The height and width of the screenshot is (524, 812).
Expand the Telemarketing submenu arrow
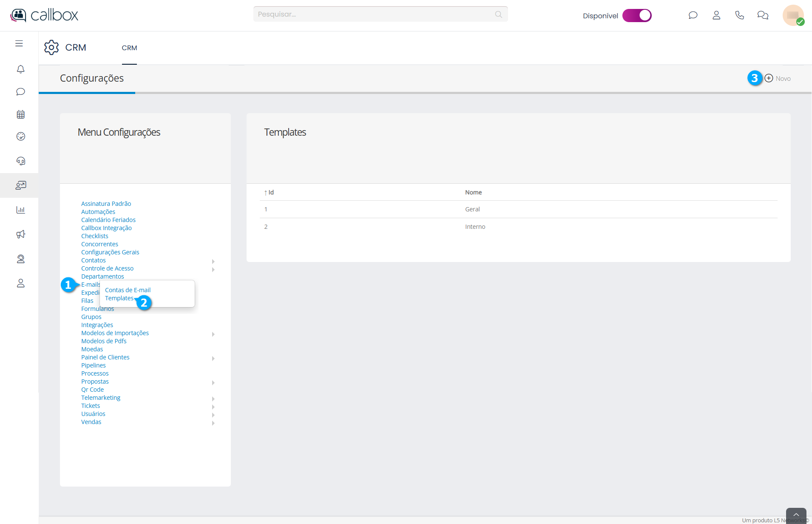pos(213,399)
